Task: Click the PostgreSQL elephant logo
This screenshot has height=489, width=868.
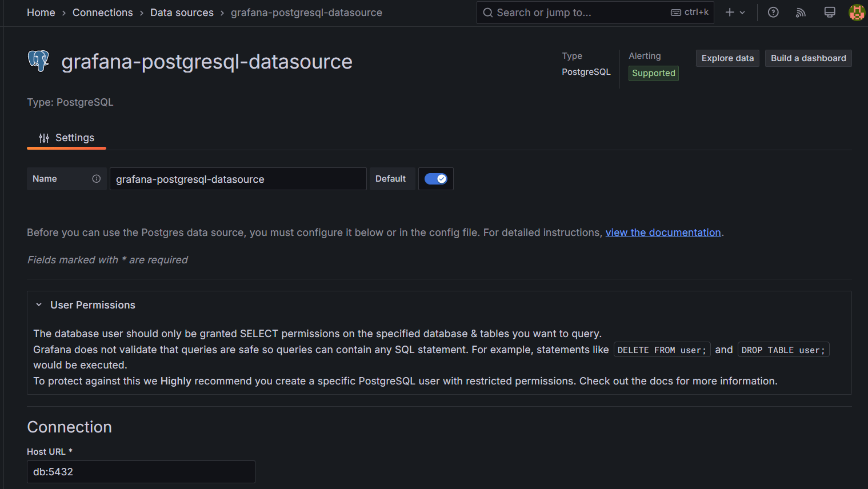Action: coord(38,61)
